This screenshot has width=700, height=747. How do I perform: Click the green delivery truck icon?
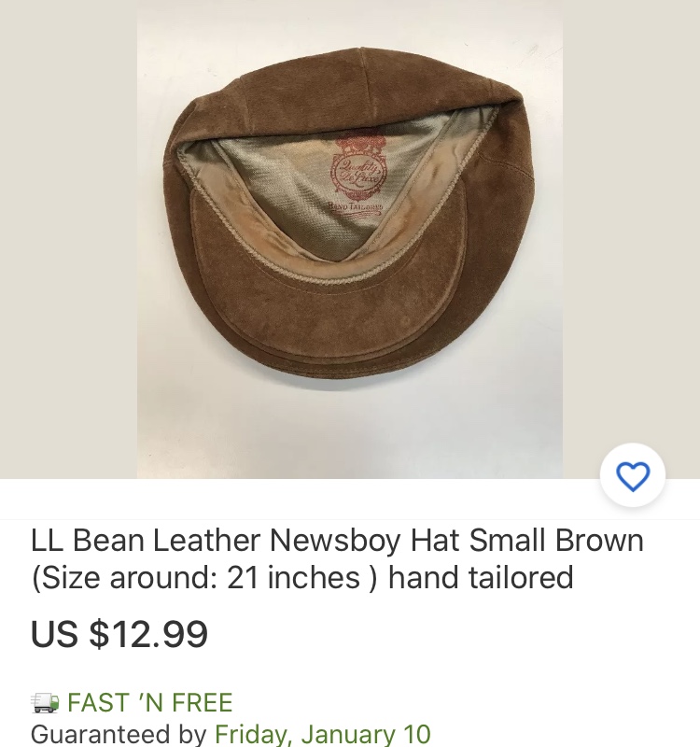(45, 702)
